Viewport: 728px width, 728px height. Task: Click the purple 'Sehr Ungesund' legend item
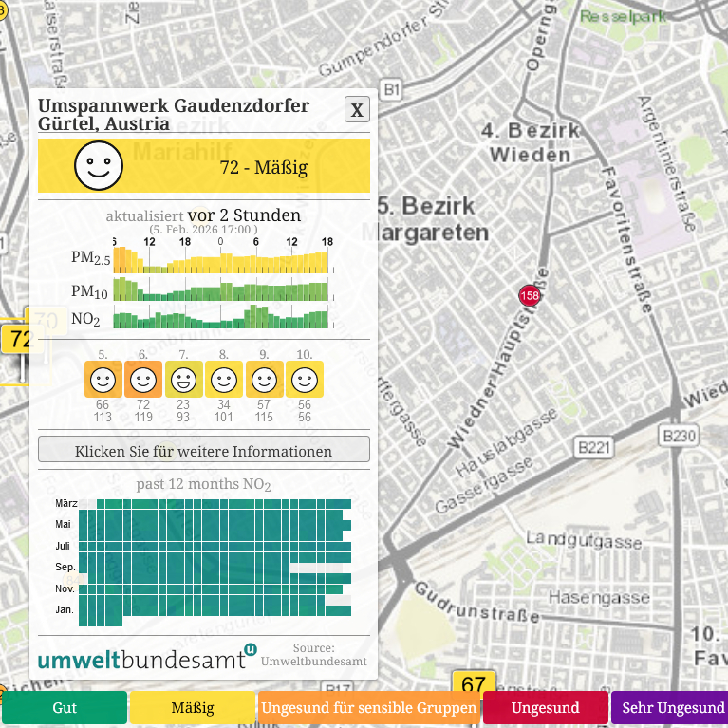pyautogui.click(x=672, y=708)
